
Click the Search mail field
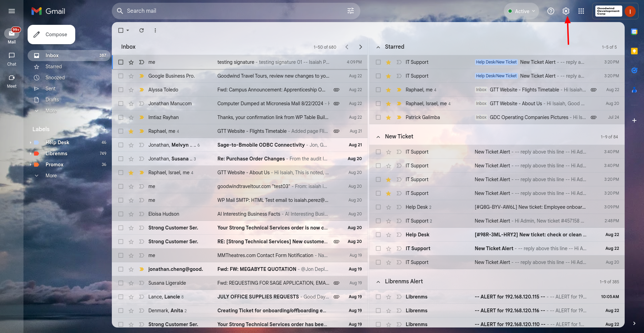pos(236,11)
